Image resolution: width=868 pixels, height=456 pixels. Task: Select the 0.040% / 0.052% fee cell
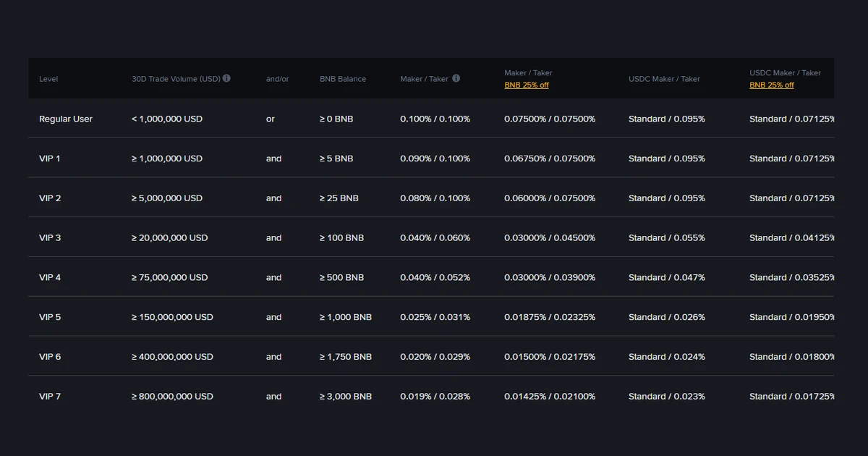(435, 278)
